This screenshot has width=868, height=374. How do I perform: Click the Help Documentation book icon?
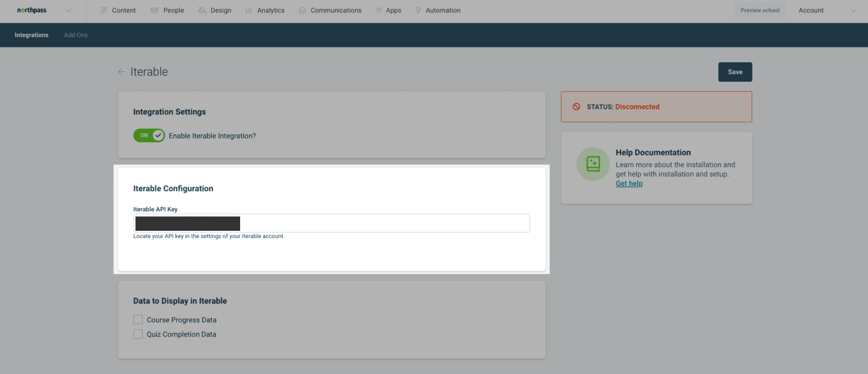pos(593,164)
